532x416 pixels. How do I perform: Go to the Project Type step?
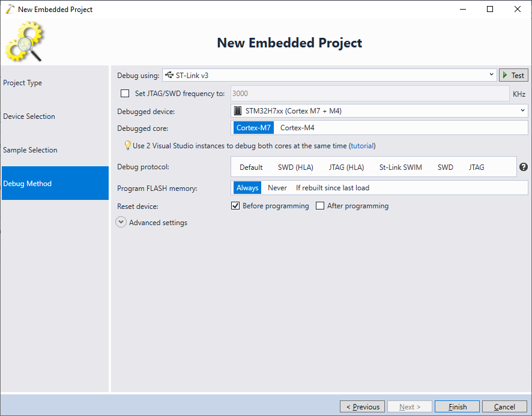point(55,82)
